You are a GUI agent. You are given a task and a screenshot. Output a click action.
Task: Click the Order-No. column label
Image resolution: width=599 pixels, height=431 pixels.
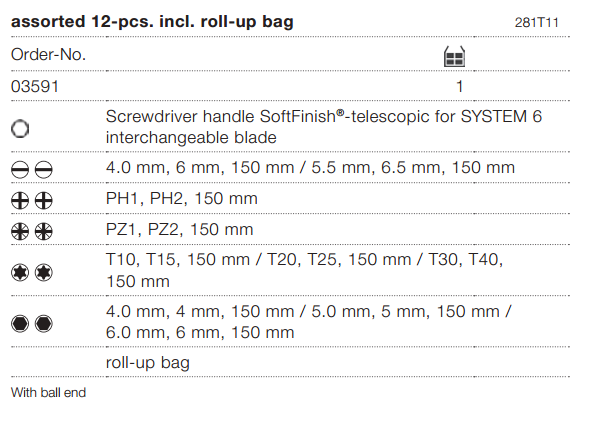[x=49, y=55]
